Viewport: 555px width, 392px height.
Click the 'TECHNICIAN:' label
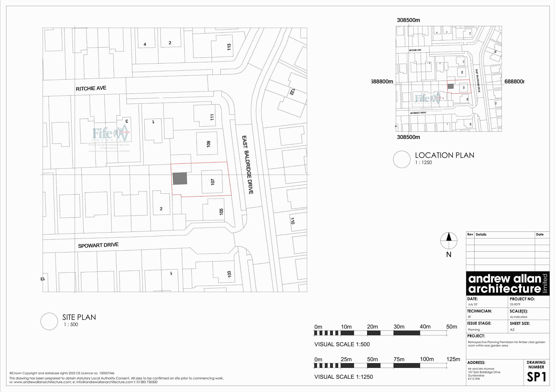pyautogui.click(x=480, y=311)
